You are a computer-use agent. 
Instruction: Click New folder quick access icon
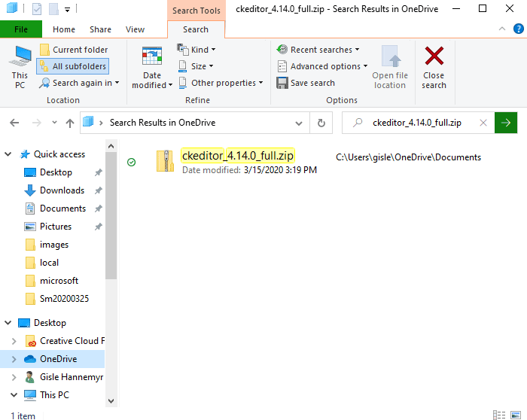tap(53, 9)
